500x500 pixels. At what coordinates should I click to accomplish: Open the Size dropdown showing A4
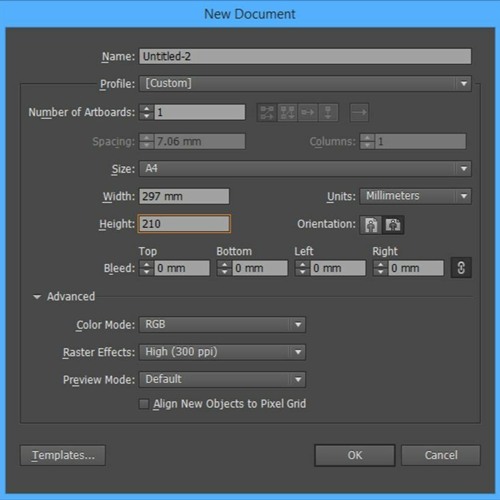click(x=305, y=169)
